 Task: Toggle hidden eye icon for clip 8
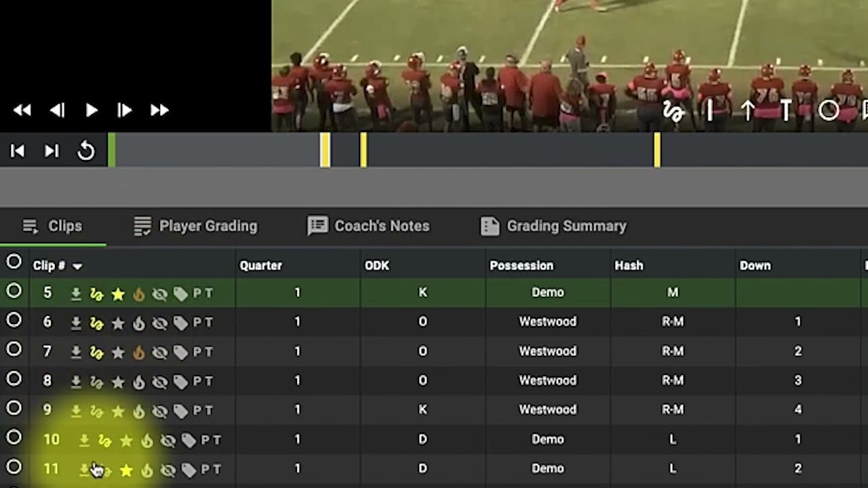tap(159, 382)
